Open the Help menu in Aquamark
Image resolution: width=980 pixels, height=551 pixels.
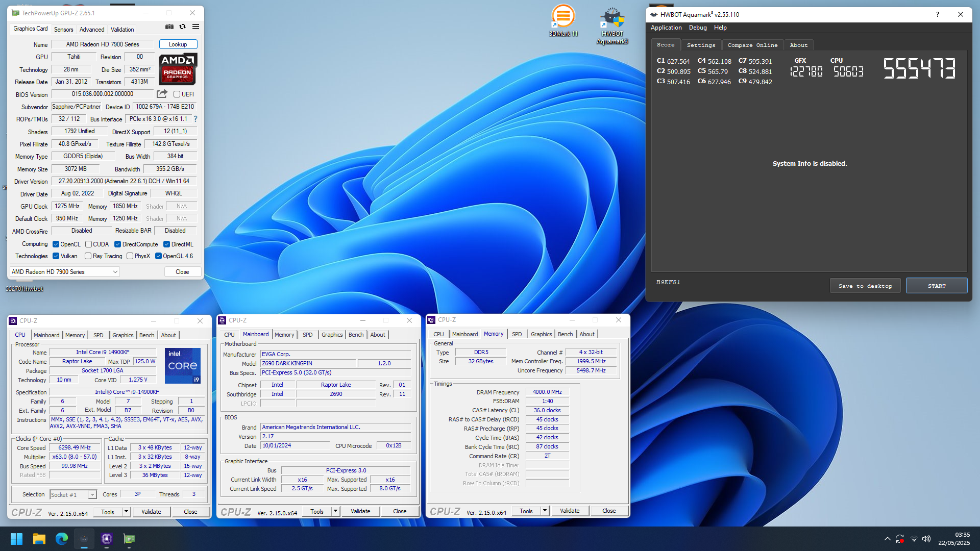click(720, 28)
